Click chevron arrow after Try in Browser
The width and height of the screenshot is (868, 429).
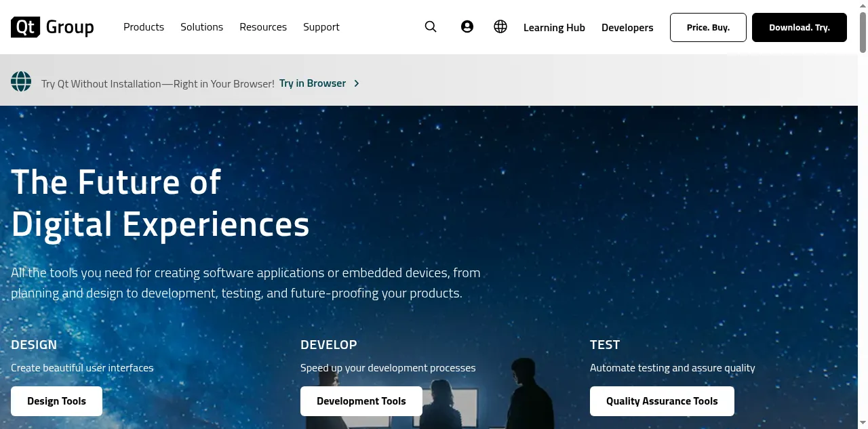(357, 83)
